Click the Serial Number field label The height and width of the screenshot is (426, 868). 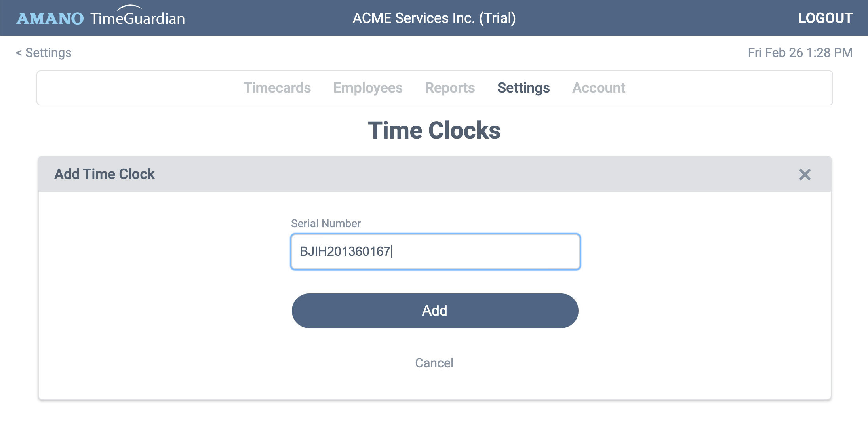click(x=326, y=223)
